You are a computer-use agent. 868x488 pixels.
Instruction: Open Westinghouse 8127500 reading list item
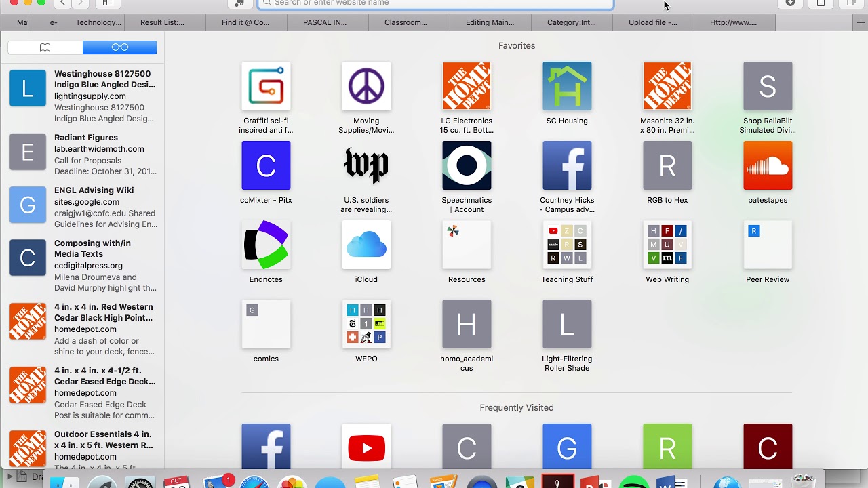(83, 96)
